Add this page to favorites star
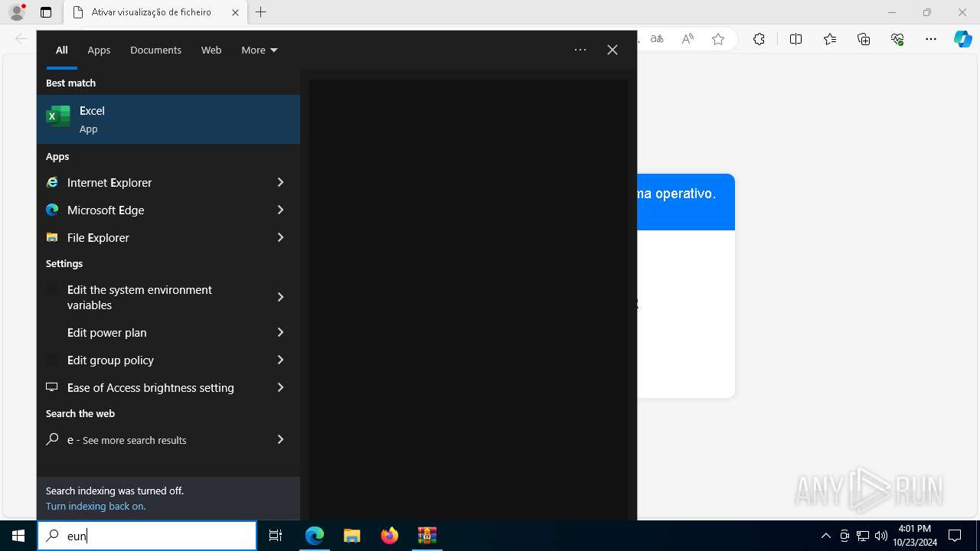980x551 pixels. tap(718, 39)
